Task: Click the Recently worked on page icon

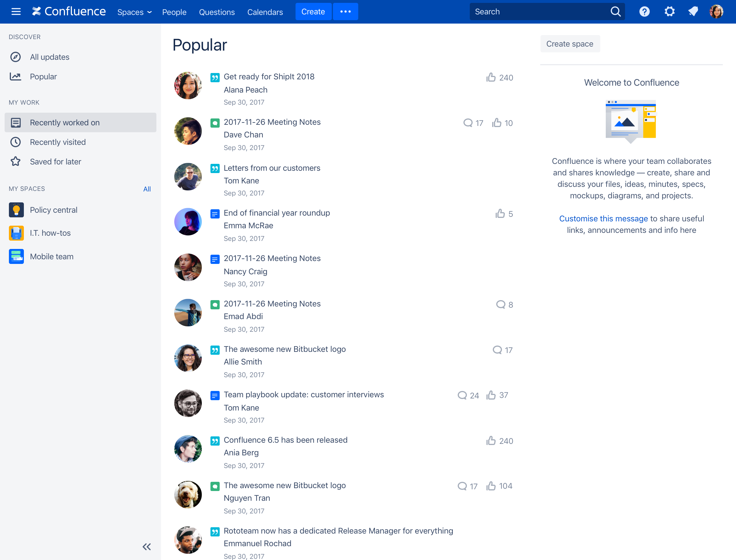Action: click(16, 123)
